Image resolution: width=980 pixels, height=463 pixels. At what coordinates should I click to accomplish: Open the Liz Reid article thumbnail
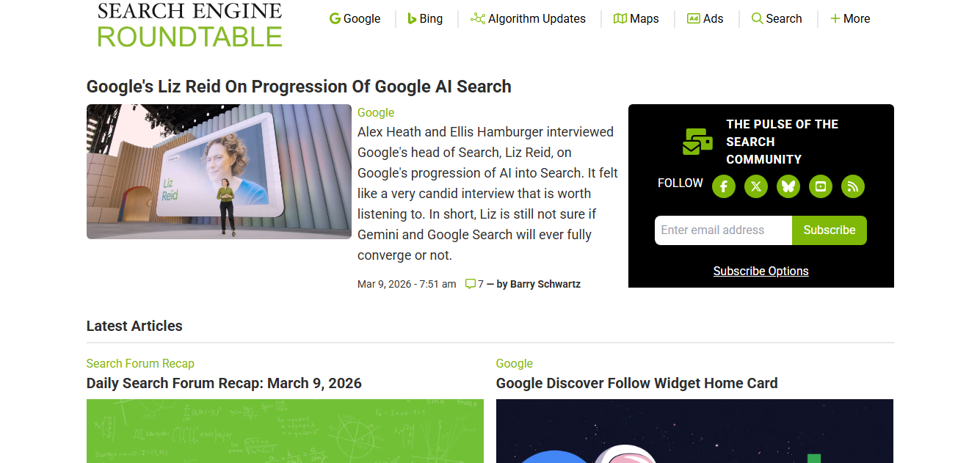[x=219, y=172]
